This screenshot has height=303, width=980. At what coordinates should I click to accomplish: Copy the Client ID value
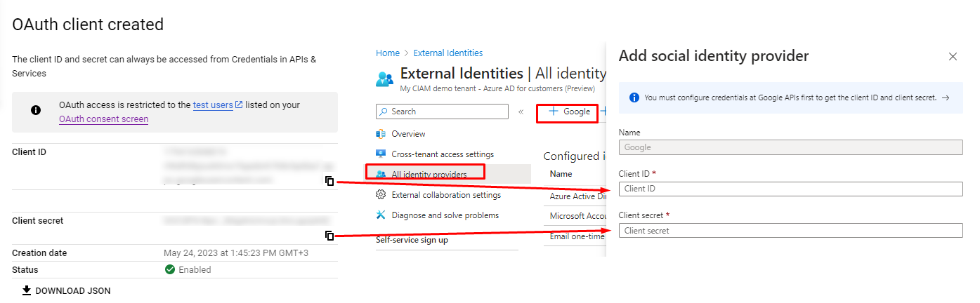point(329,181)
